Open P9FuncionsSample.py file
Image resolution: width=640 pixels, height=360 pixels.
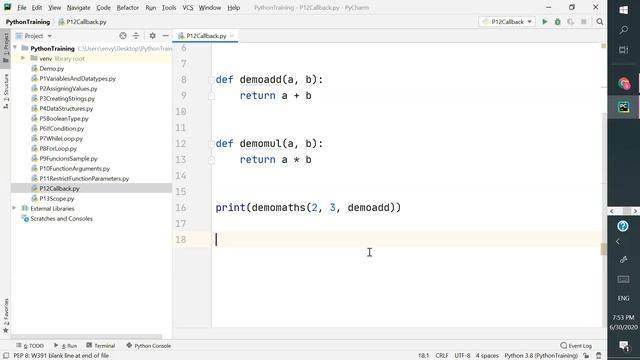pyautogui.click(x=68, y=158)
